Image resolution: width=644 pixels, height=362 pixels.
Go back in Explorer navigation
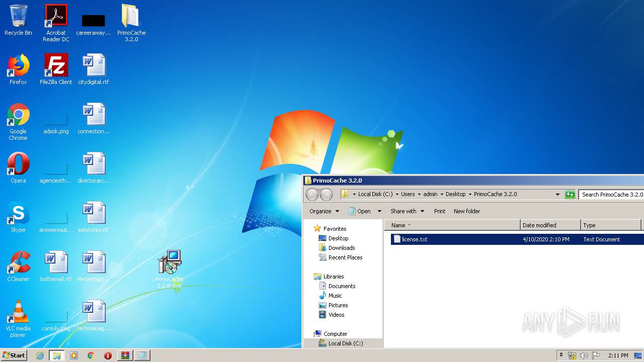tap(312, 195)
